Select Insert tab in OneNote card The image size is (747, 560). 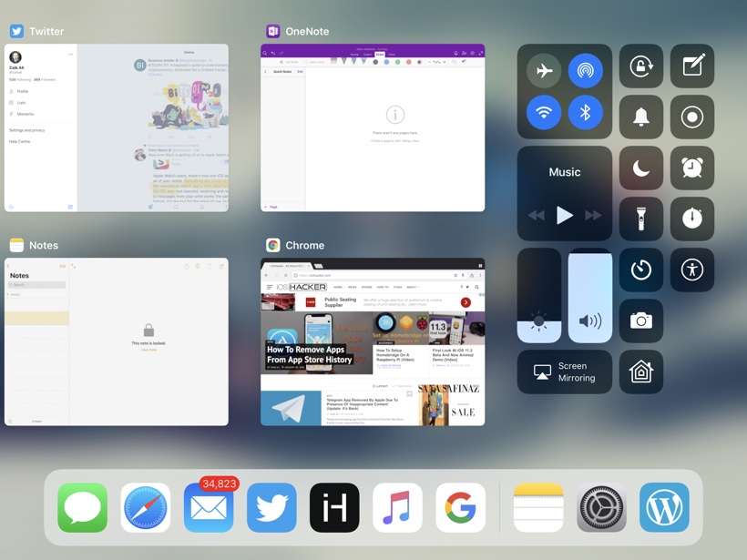pyautogui.click(x=367, y=55)
